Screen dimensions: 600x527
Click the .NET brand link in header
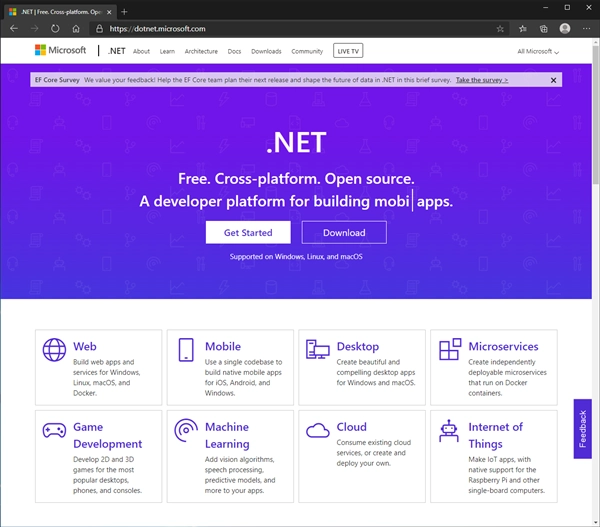(x=116, y=51)
